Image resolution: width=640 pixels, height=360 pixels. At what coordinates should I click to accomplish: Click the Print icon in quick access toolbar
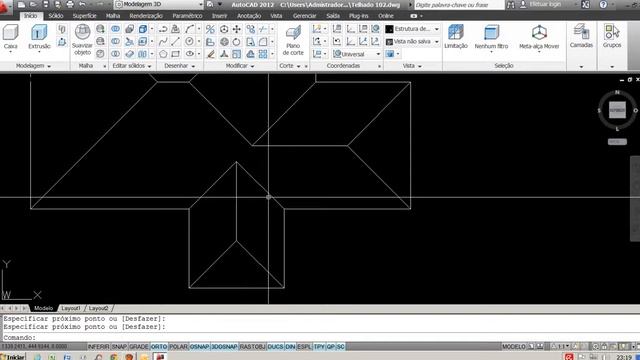[70, 4]
